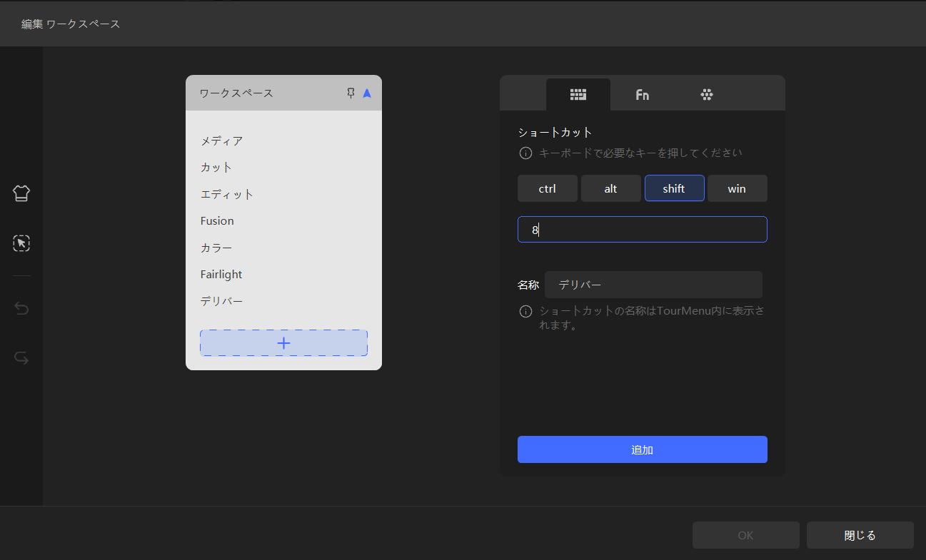Viewport: 926px width, 560px height.
Task: Edit the 名称 field containing デリバー
Action: pyautogui.click(x=653, y=285)
